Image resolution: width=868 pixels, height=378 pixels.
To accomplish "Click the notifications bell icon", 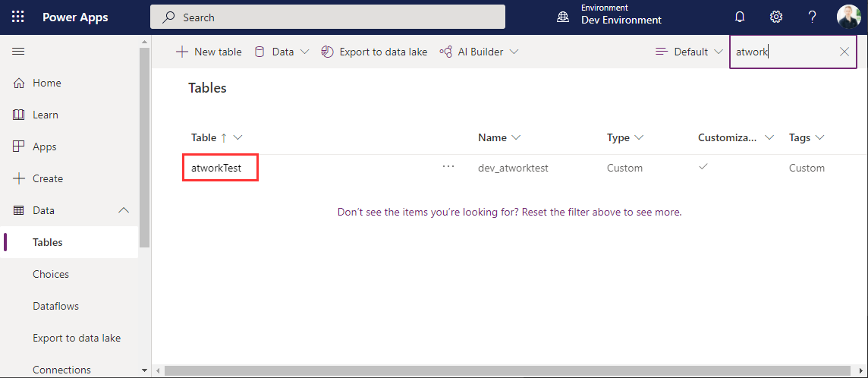I will 740,17.
